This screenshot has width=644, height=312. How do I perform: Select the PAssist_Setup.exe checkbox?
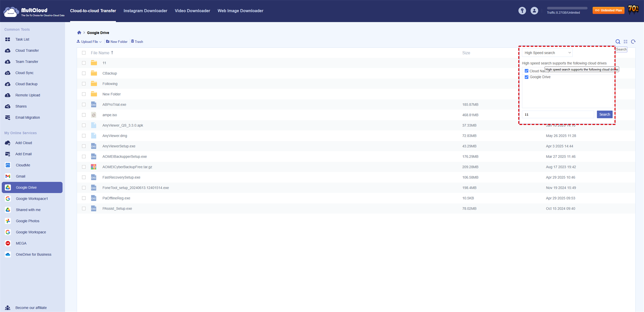[x=84, y=209]
